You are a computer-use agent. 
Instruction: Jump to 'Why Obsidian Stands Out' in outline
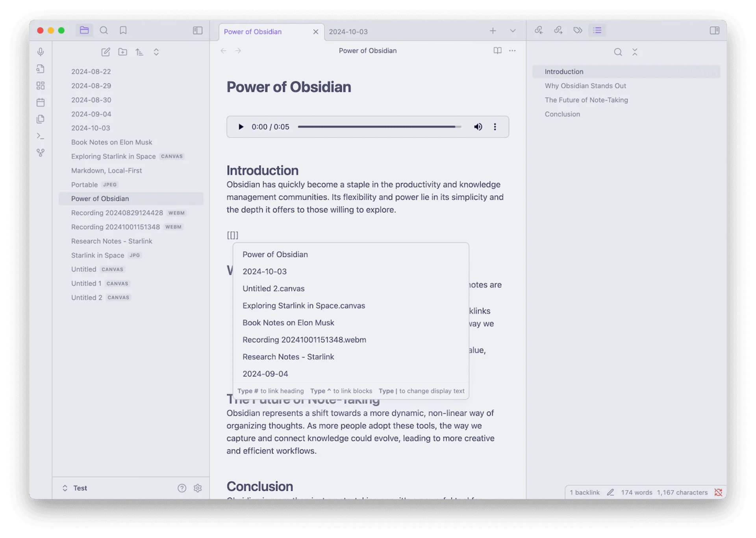point(585,86)
